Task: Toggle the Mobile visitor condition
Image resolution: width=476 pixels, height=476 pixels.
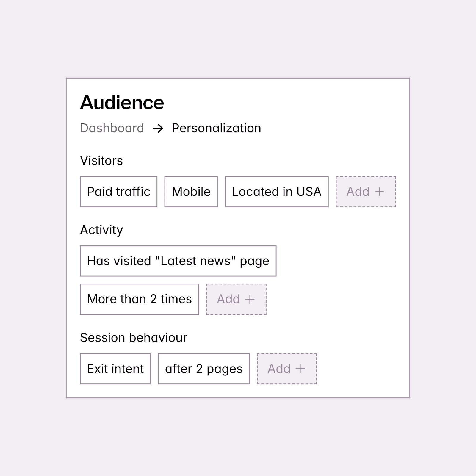Action: 191,192
